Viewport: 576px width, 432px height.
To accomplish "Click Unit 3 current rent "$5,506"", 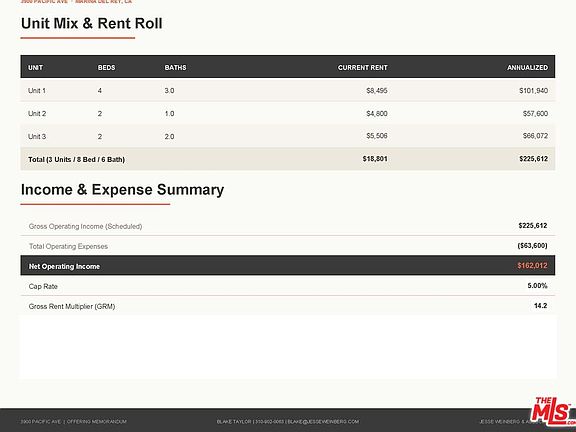I will 377,136.
